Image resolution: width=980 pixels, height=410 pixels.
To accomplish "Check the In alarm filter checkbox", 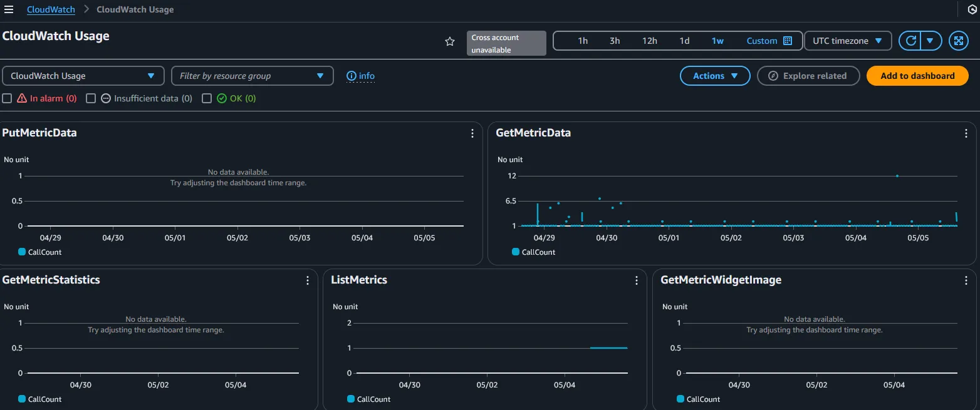I will click(x=7, y=98).
